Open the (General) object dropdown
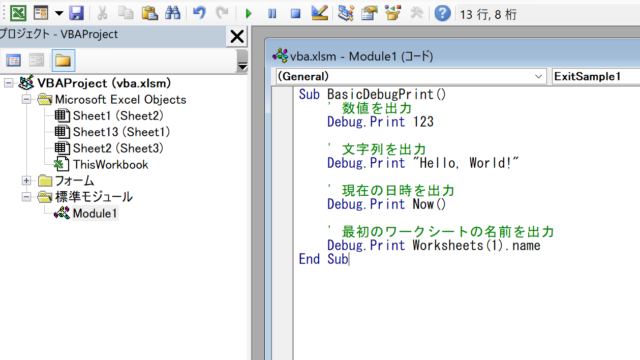The height and width of the screenshot is (360, 640). [x=411, y=76]
